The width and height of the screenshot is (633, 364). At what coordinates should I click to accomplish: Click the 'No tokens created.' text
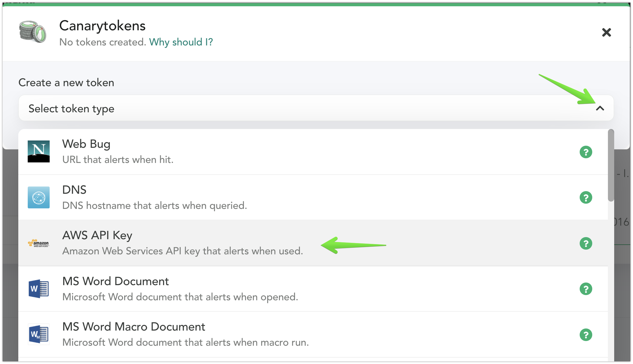pyautogui.click(x=103, y=42)
